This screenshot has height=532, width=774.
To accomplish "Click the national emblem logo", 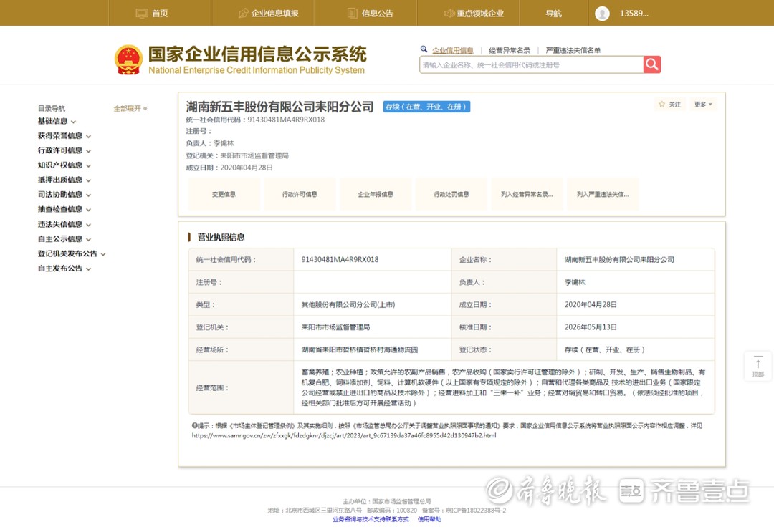I will pyautogui.click(x=128, y=60).
